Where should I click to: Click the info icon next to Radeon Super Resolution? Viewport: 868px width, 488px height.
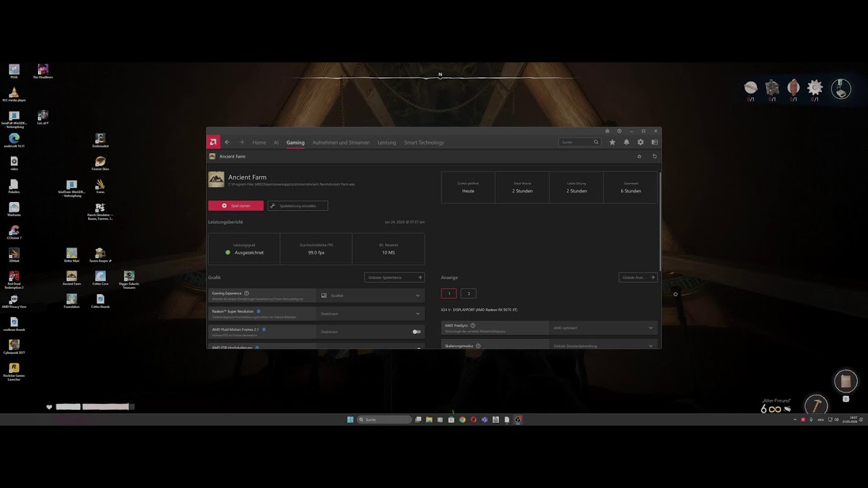click(x=258, y=311)
